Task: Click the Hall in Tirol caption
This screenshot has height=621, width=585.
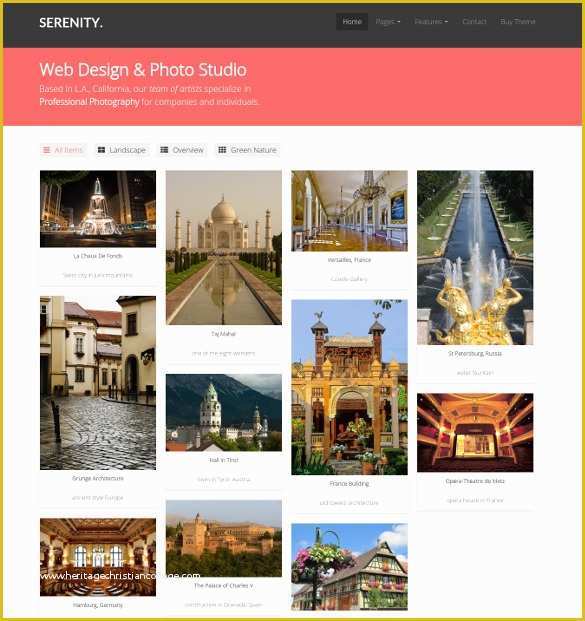Action: coord(224,460)
